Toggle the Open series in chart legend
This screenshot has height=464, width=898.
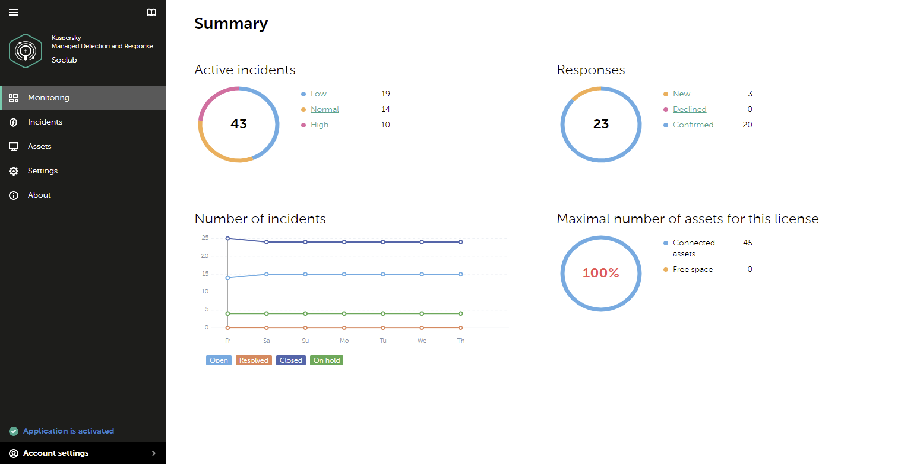coord(218,360)
